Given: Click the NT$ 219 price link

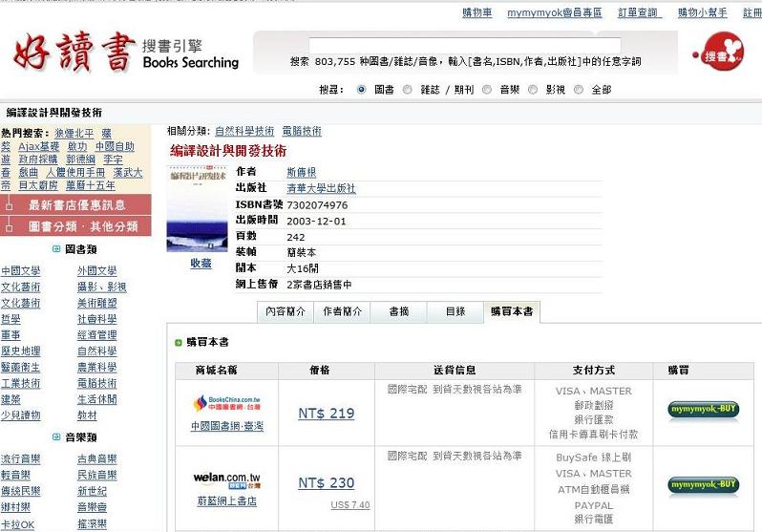Looking at the screenshot, I should (326, 414).
